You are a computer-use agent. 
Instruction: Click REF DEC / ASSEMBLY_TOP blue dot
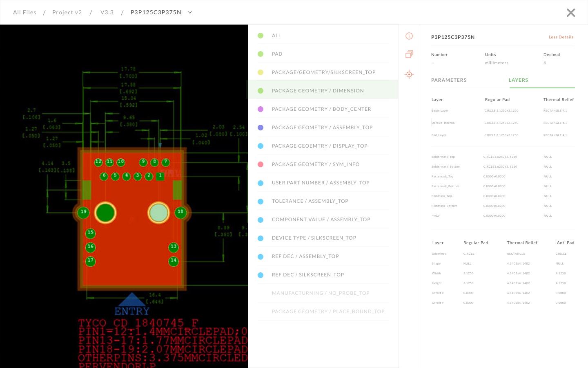(261, 256)
